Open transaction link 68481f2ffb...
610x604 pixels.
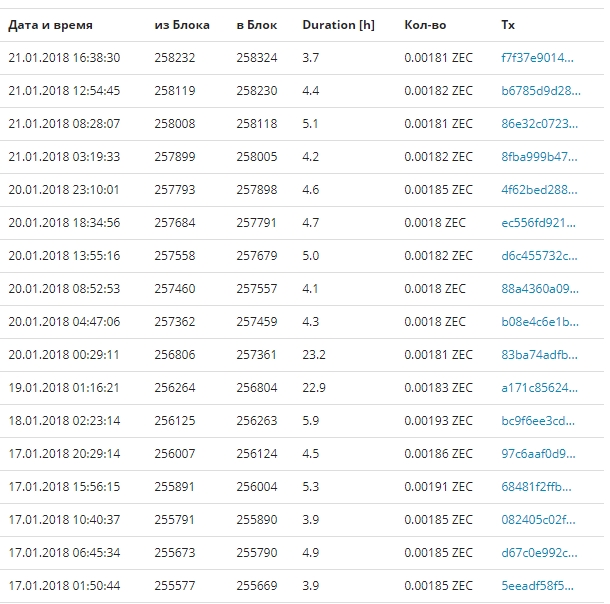point(536,487)
